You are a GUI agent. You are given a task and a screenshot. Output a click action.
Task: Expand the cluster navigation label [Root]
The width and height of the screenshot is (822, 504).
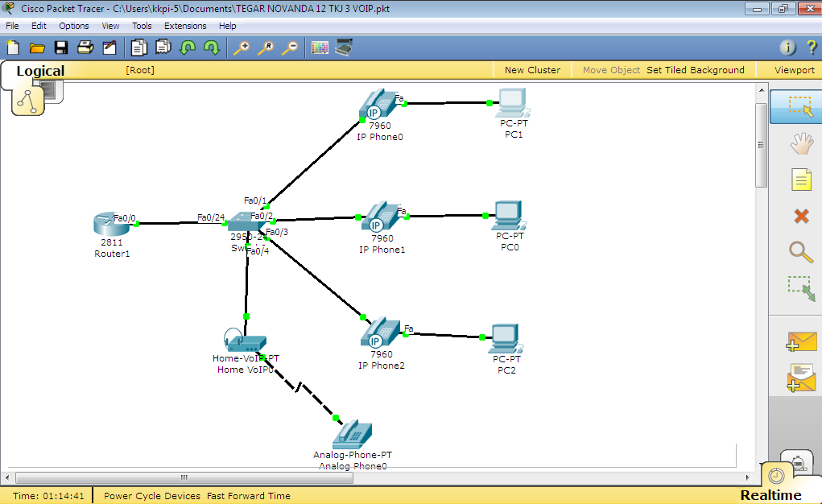point(140,71)
